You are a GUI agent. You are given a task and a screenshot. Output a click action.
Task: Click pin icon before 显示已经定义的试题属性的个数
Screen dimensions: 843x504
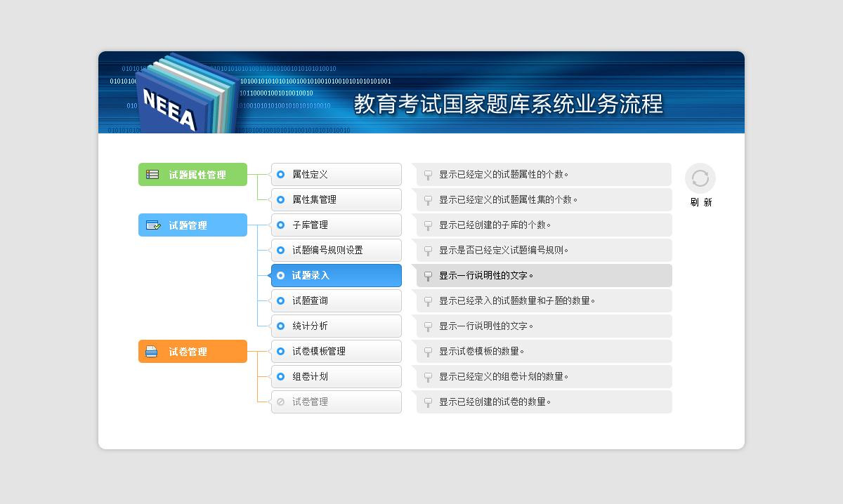(428, 175)
